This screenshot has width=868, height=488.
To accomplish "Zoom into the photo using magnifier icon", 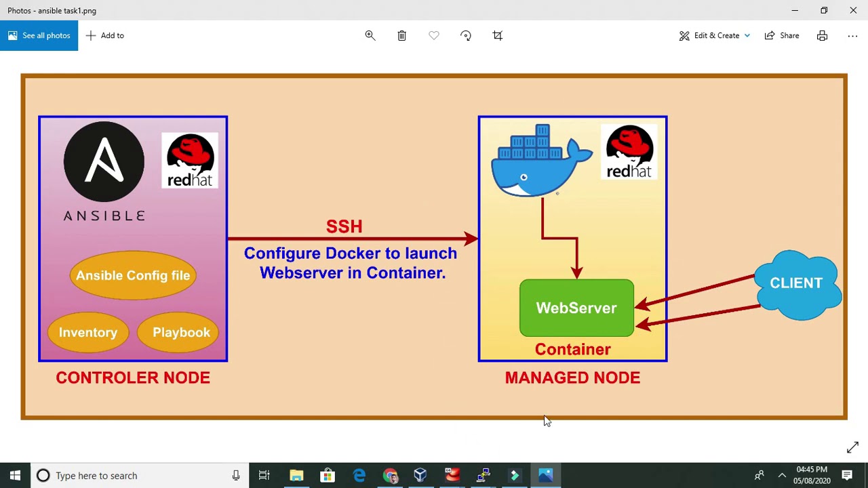I will [x=370, y=35].
